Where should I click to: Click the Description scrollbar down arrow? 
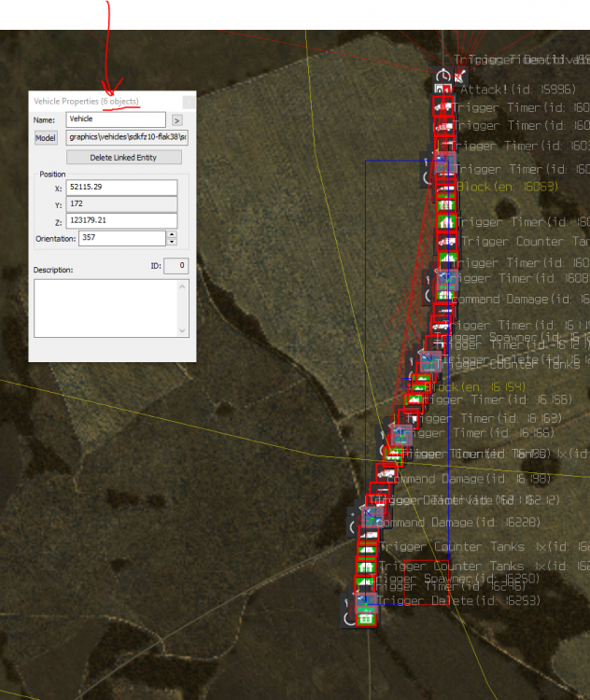click(182, 330)
